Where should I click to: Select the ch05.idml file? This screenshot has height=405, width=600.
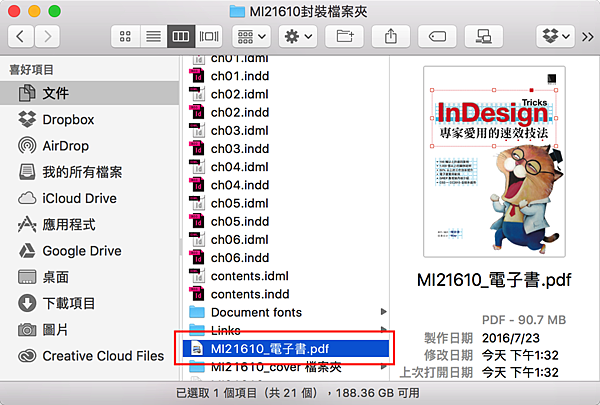pyautogui.click(x=285, y=203)
